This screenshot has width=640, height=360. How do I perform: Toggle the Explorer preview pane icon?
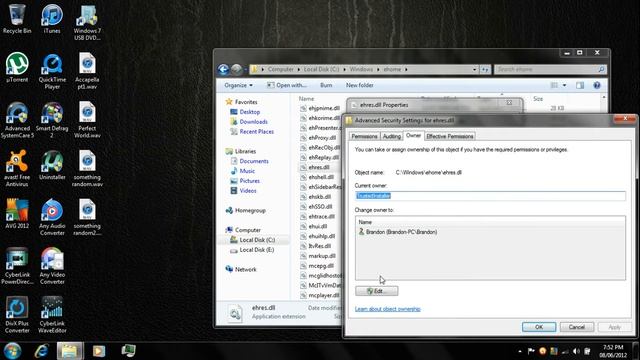coord(580,85)
